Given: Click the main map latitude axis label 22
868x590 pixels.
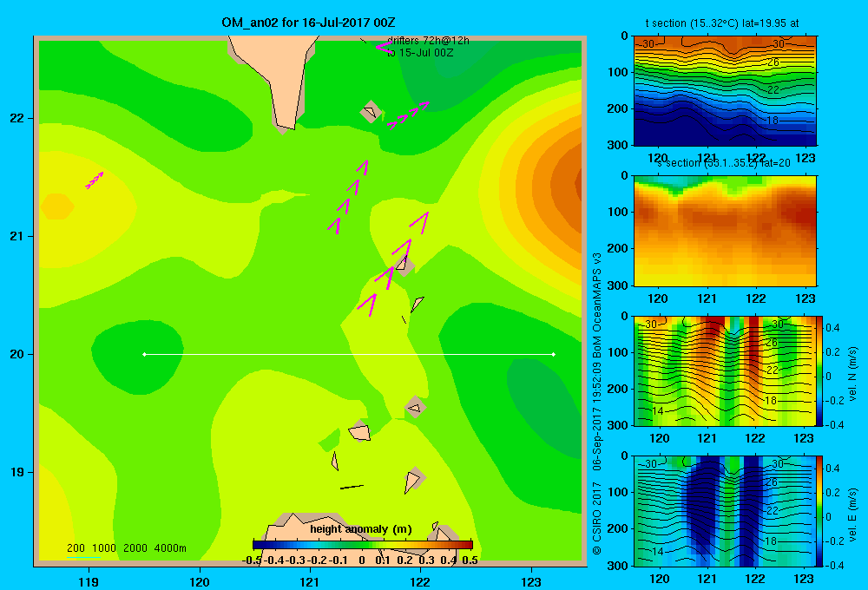Looking at the screenshot, I should (17, 118).
